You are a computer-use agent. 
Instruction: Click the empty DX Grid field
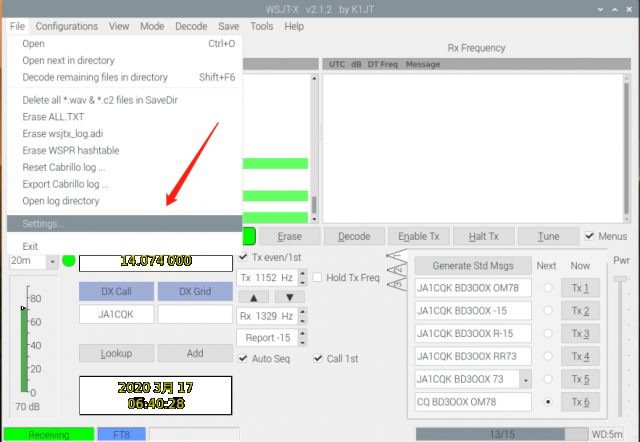pyautogui.click(x=195, y=314)
